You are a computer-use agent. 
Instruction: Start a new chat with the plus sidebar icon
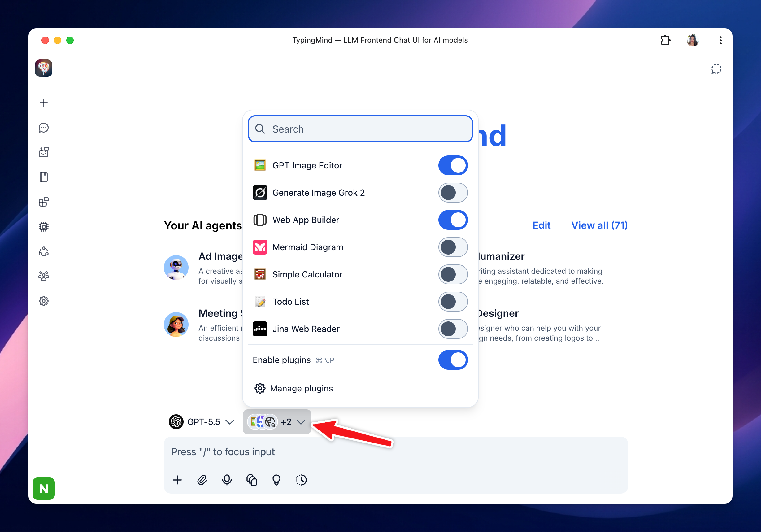[x=44, y=103]
